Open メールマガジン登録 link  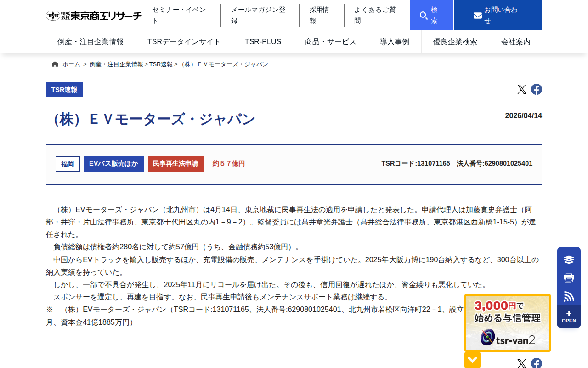(x=260, y=15)
